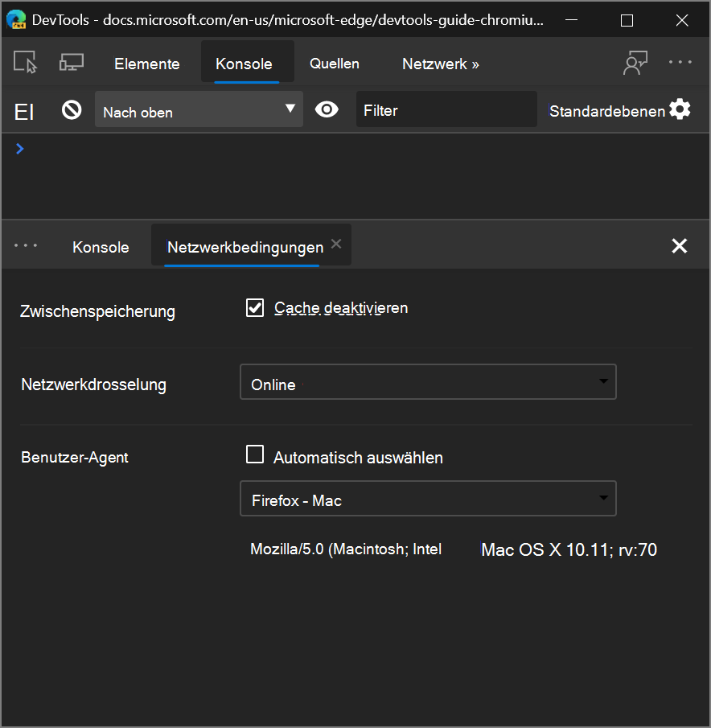
Task: Open the Firefox - Mac user agent dropdown
Action: click(x=428, y=500)
